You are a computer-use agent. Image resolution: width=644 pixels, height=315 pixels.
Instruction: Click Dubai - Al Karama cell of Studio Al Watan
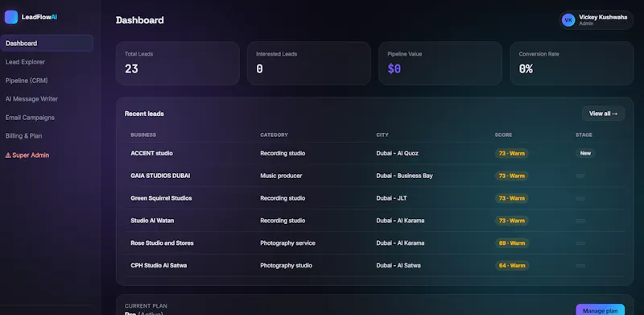(400, 221)
